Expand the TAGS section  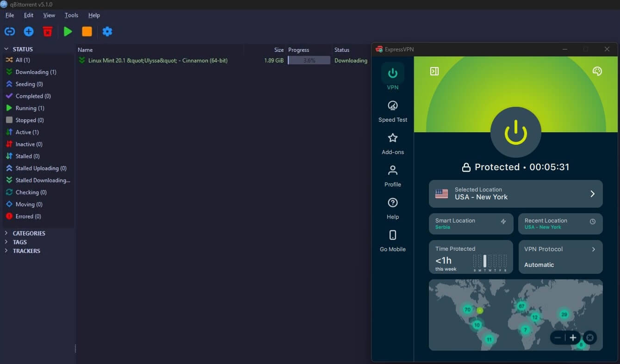click(x=6, y=242)
